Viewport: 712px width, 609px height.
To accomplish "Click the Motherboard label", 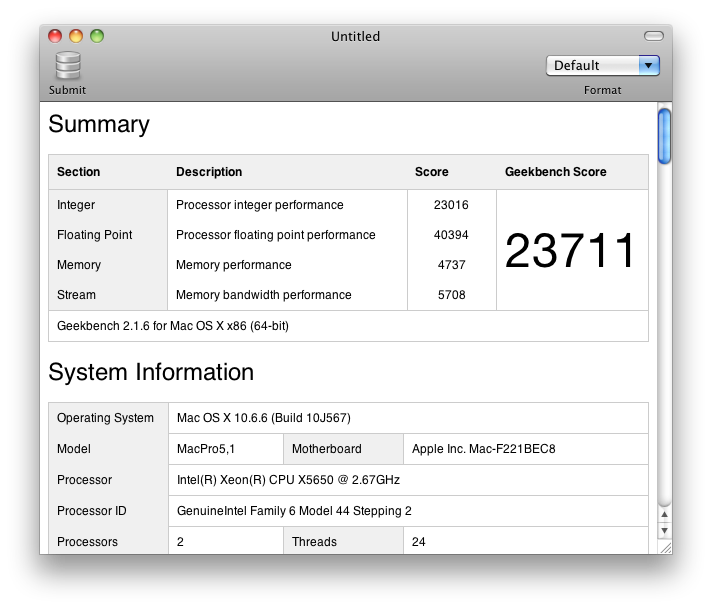I will (x=327, y=449).
